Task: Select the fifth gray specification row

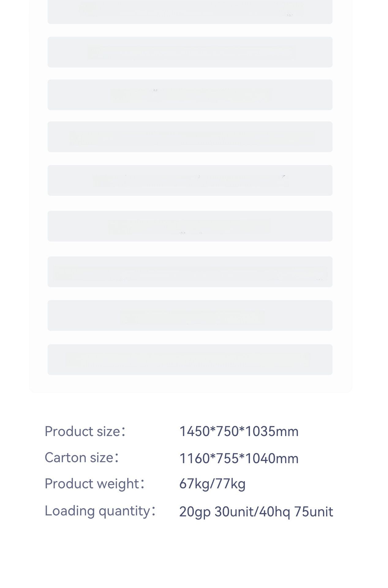Action: click(x=190, y=180)
